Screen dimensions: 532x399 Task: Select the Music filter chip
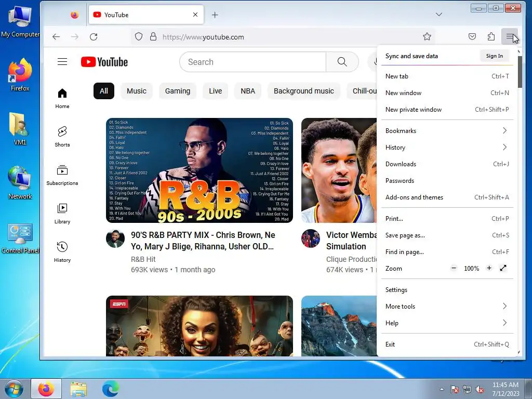[137, 91]
